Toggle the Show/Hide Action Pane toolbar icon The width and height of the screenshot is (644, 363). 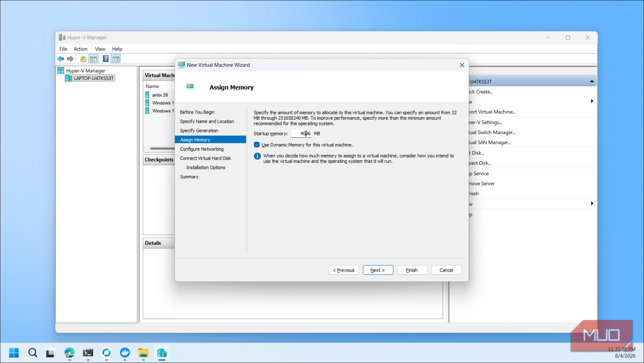116,59
